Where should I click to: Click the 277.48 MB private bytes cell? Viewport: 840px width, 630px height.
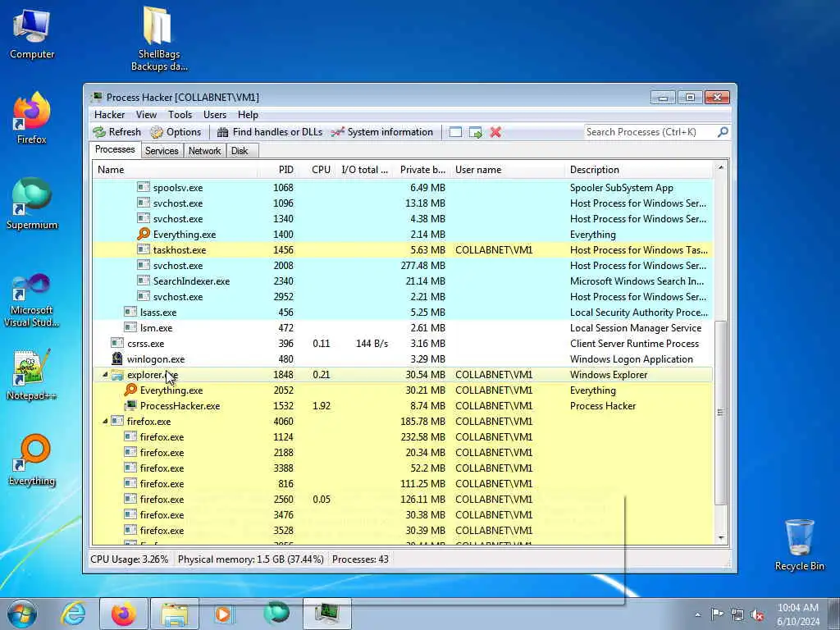pyautogui.click(x=422, y=265)
